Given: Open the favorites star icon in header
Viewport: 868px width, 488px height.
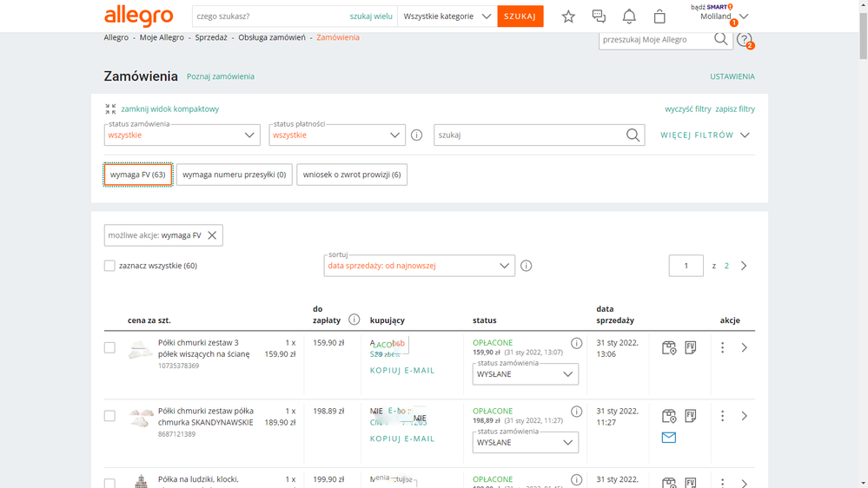Looking at the screenshot, I should tap(568, 16).
